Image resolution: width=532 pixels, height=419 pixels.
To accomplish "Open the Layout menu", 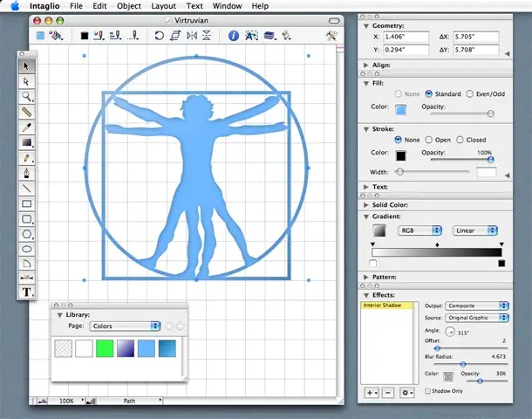I will 163,6.
